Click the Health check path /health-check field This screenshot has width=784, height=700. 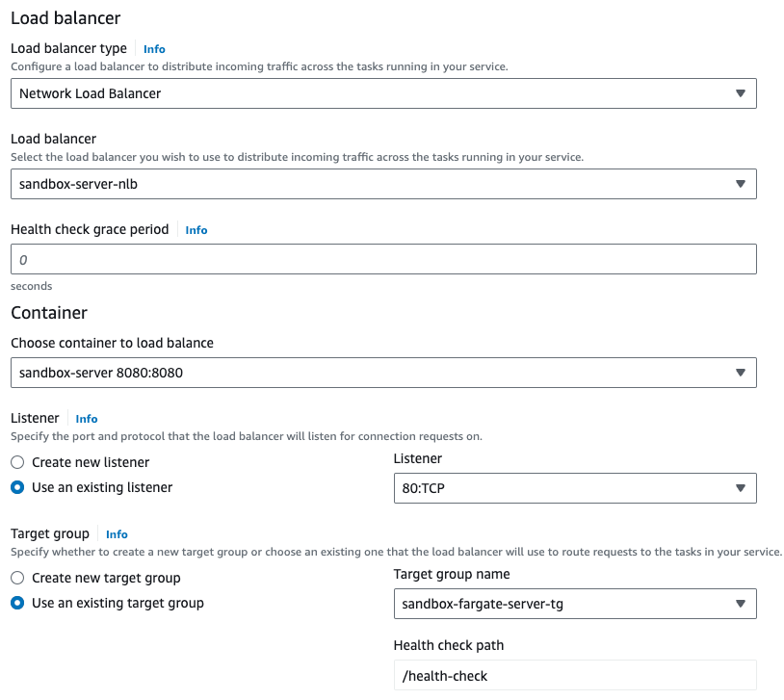coord(574,676)
